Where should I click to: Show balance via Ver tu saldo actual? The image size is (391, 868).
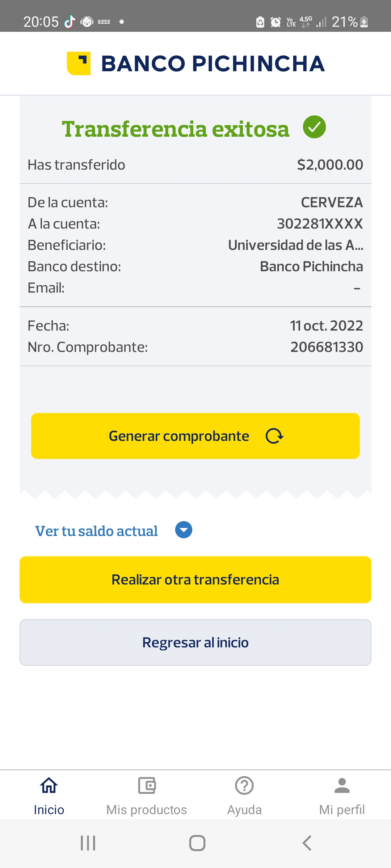pos(96,531)
